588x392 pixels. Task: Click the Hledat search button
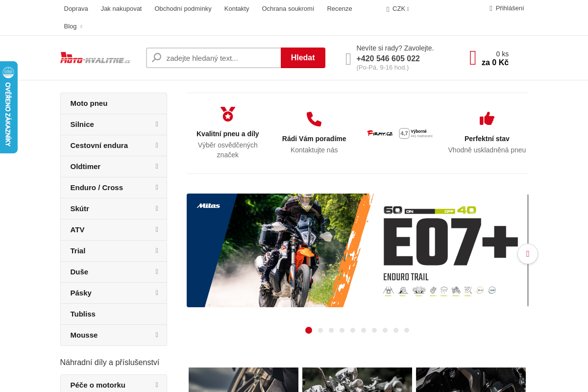point(303,57)
